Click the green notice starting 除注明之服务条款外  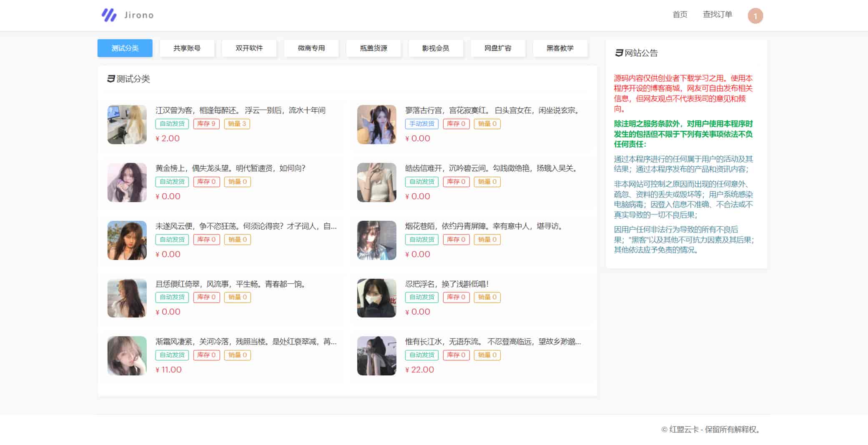(x=683, y=134)
